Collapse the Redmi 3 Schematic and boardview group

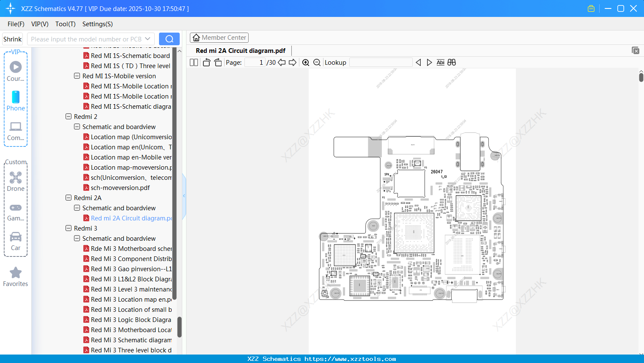point(77,238)
